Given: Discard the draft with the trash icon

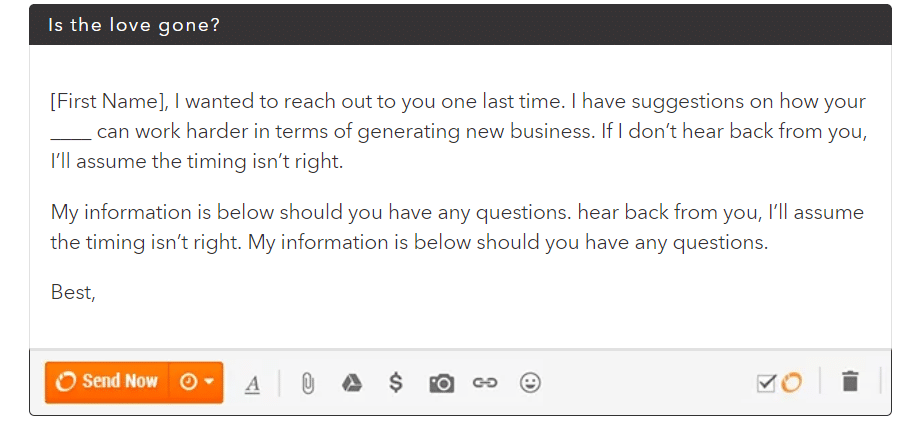Looking at the screenshot, I should (850, 381).
